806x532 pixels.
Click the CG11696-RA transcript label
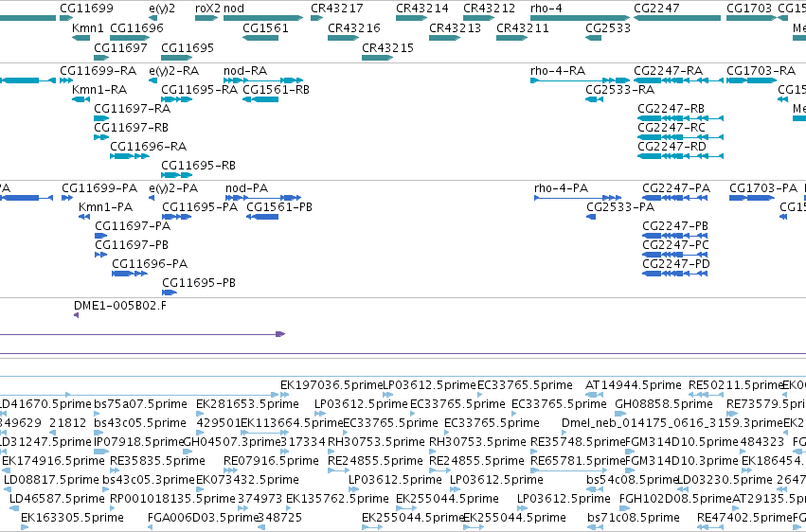[x=149, y=147]
